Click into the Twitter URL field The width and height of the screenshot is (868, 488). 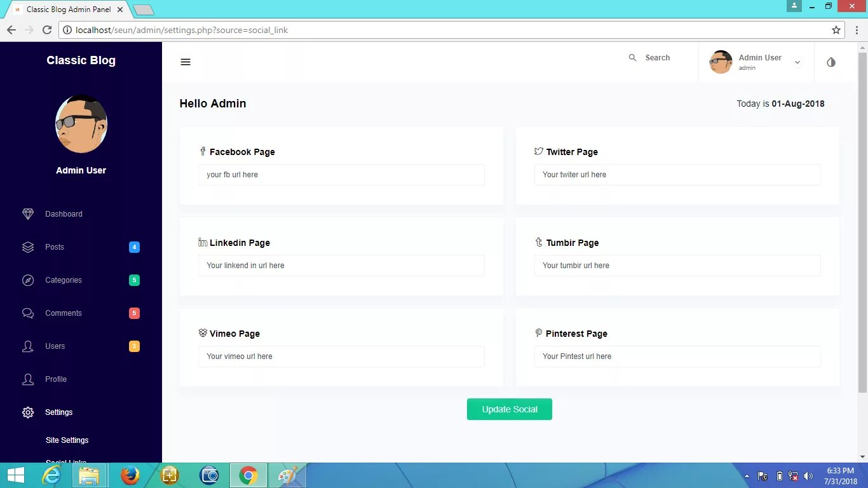pyautogui.click(x=677, y=175)
